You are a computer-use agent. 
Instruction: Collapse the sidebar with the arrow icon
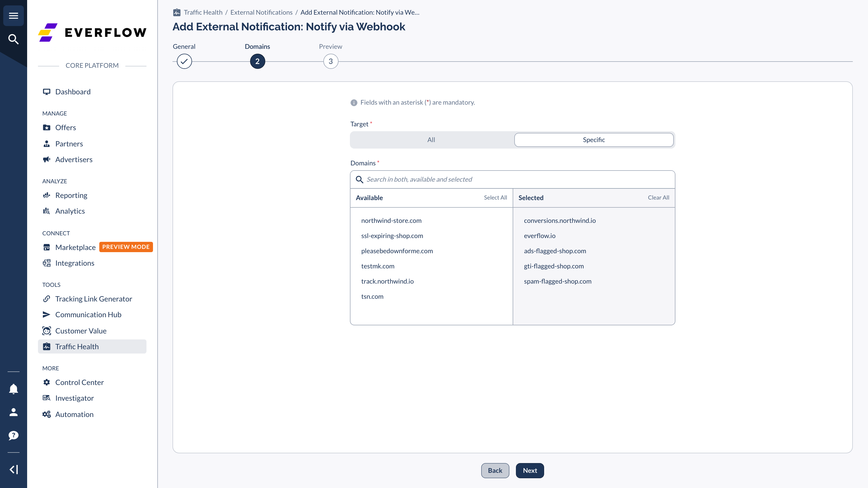(x=14, y=470)
